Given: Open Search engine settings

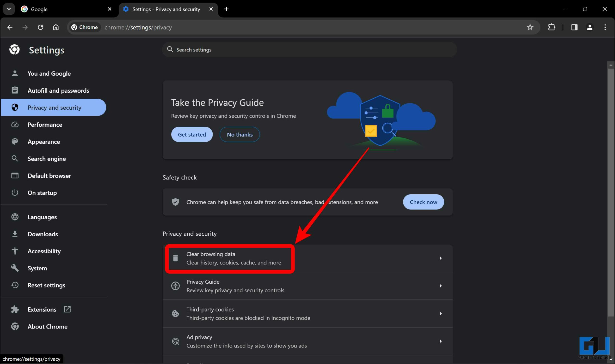Looking at the screenshot, I should click(x=54, y=159).
